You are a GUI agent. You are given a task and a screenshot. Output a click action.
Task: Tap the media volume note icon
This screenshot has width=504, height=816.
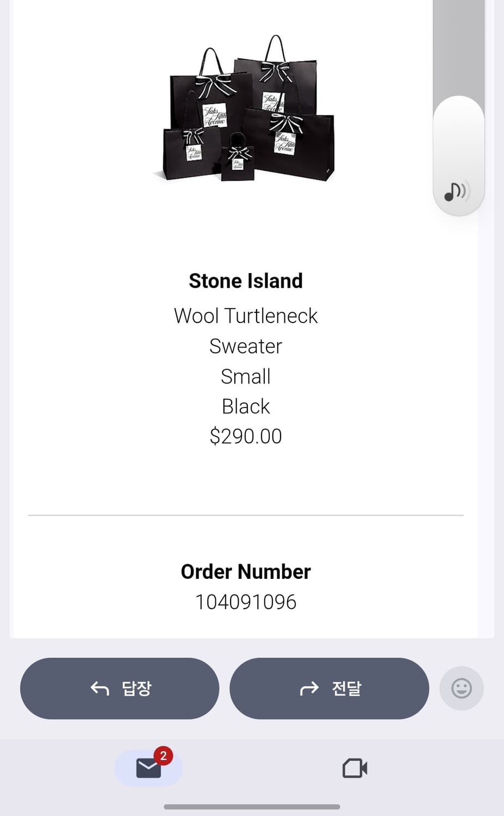pos(456,191)
